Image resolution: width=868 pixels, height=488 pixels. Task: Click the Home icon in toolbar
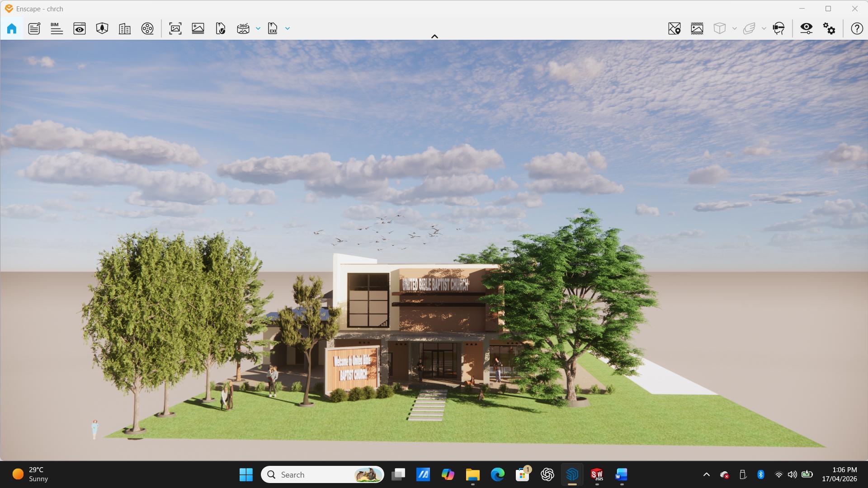coord(12,28)
